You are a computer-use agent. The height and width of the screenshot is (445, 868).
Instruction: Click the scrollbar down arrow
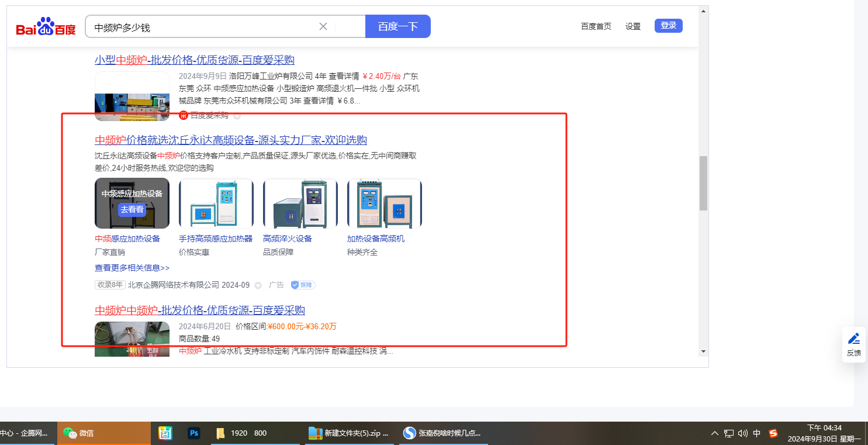[x=704, y=351]
